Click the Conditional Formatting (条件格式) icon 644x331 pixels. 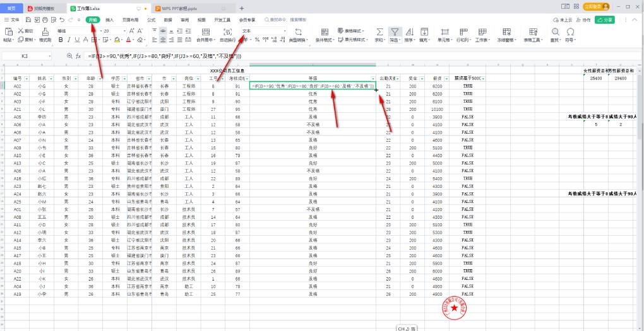click(x=325, y=32)
